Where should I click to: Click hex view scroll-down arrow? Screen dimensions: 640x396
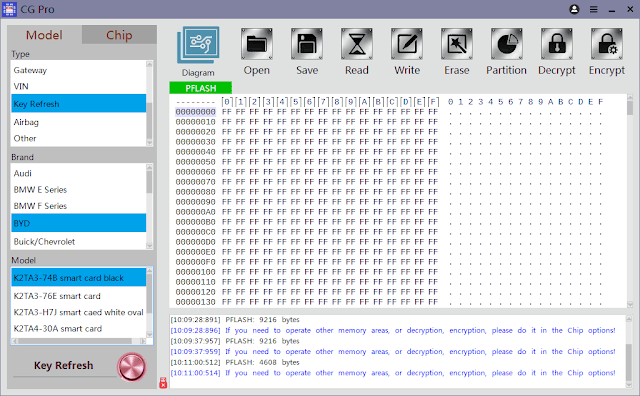tap(630, 305)
